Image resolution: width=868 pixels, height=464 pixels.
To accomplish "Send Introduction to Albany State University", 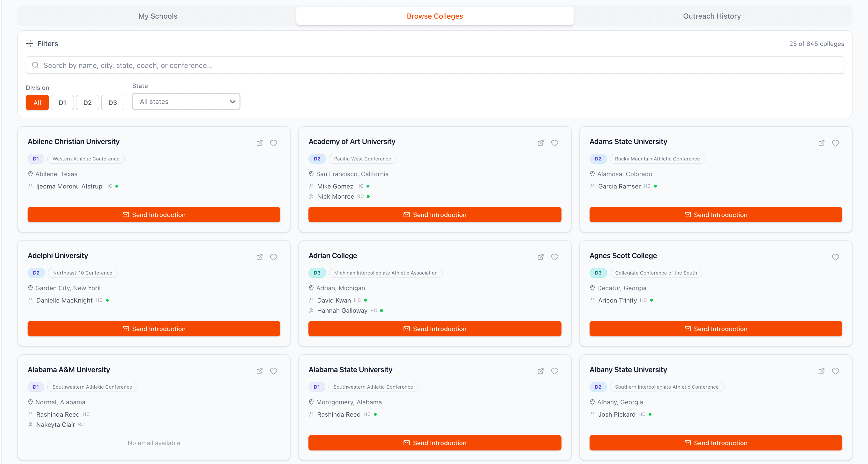I will coord(716,443).
